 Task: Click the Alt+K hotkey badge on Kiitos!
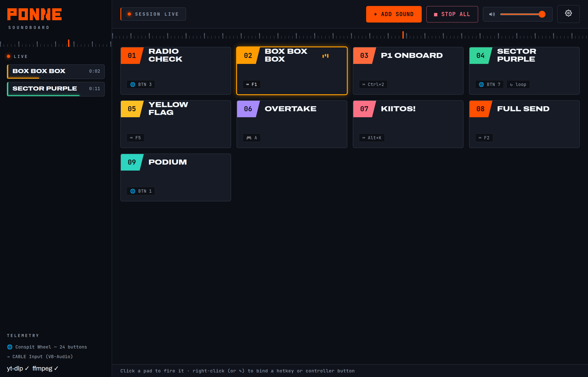(372, 138)
